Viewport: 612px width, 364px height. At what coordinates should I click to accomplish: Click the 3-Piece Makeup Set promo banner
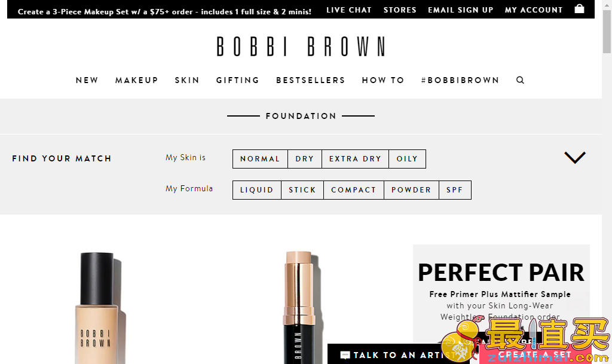(x=164, y=12)
